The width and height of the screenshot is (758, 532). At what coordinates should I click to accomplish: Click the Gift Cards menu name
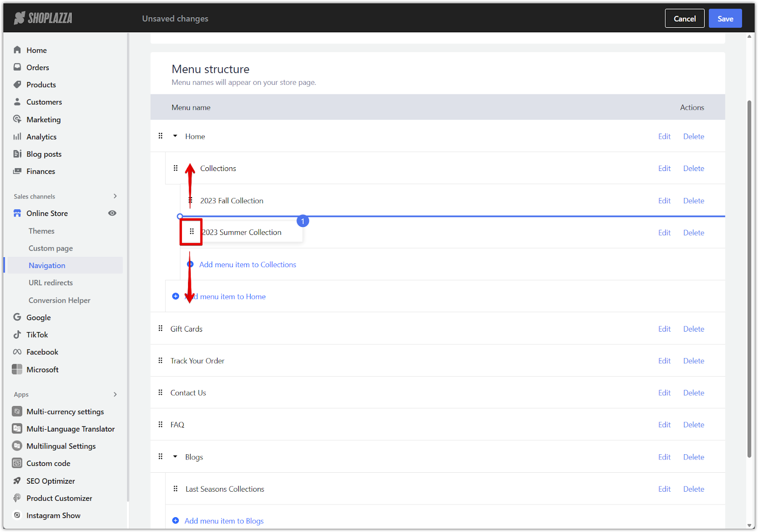[186, 329]
